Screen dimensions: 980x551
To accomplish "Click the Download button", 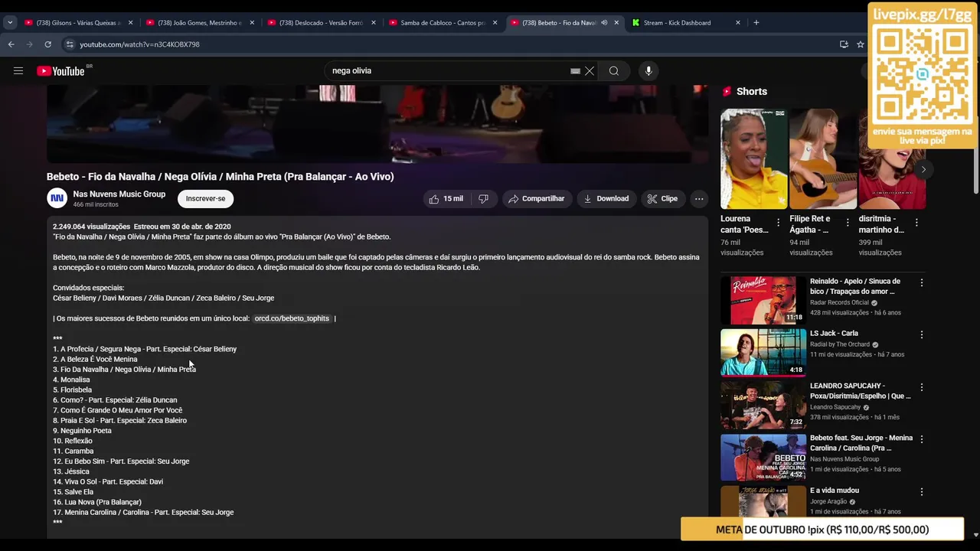I will (606, 199).
